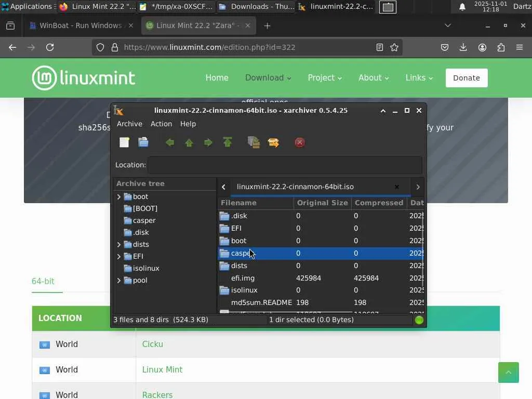
Task: Select the EFI folder row in file list
Action: 320,229
